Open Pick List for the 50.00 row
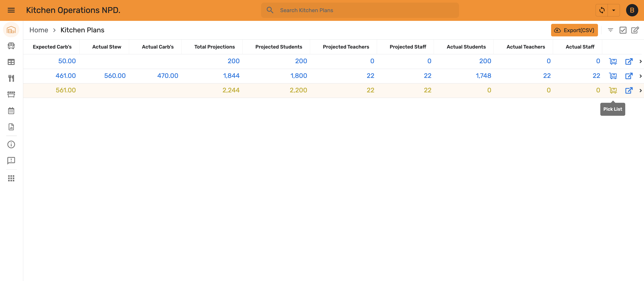Viewport: 644px width, 281px height. click(x=613, y=61)
